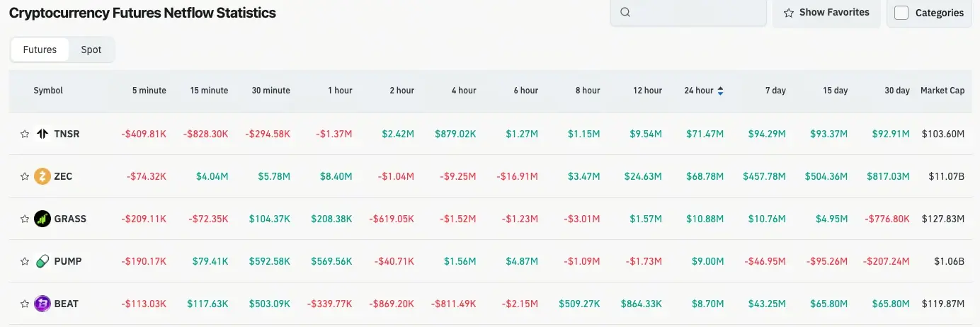
Task: Click GRASS 8 hour value -$3.01M
Action: click(582, 219)
